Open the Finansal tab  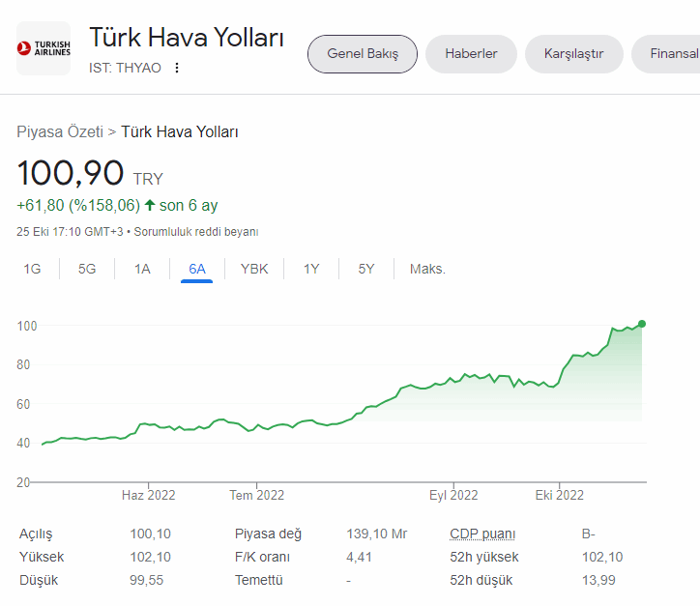[x=666, y=54]
